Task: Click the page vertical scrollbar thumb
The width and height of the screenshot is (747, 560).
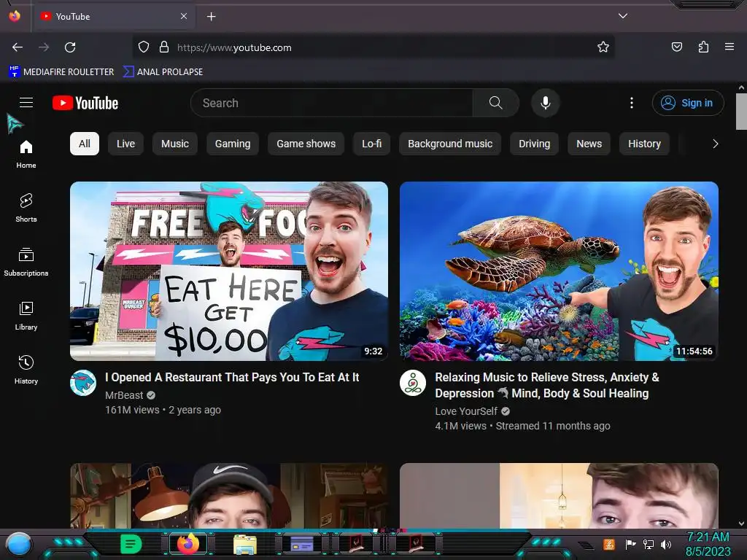Action: (741, 112)
